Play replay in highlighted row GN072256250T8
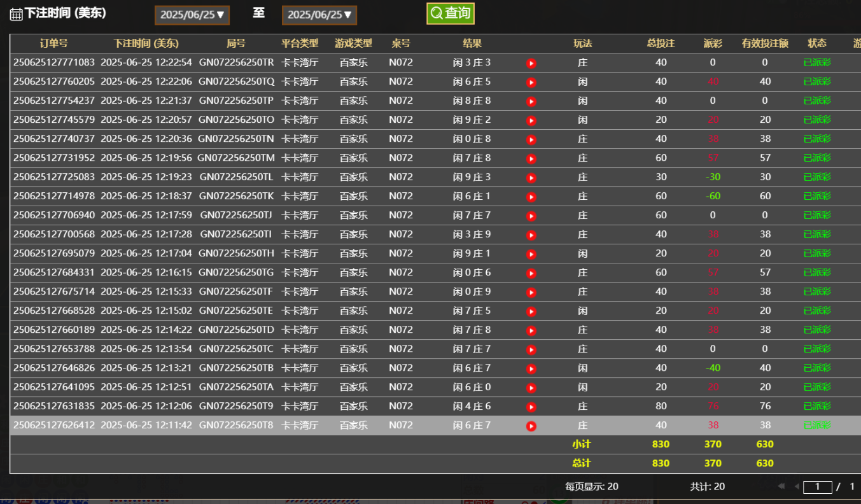This screenshot has height=504, width=861. pyautogui.click(x=531, y=426)
